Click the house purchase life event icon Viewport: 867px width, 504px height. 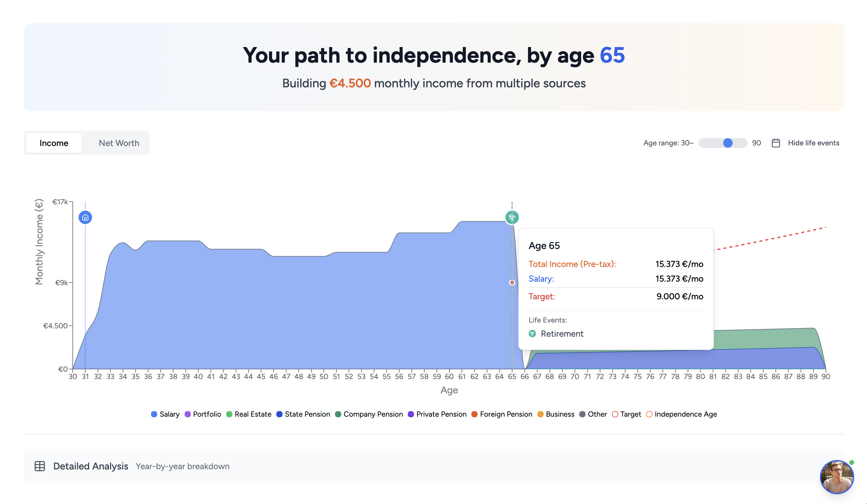(x=85, y=217)
